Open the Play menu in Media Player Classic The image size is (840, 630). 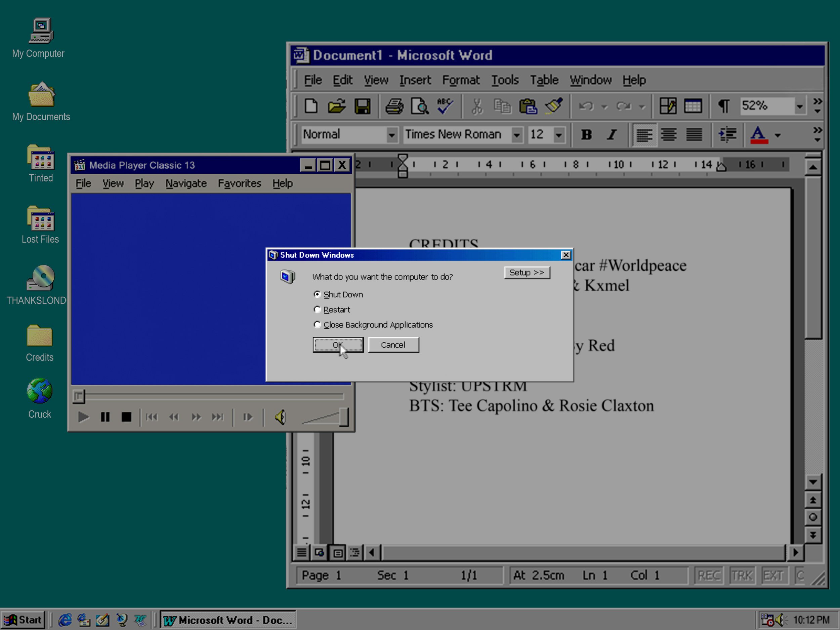tap(144, 183)
